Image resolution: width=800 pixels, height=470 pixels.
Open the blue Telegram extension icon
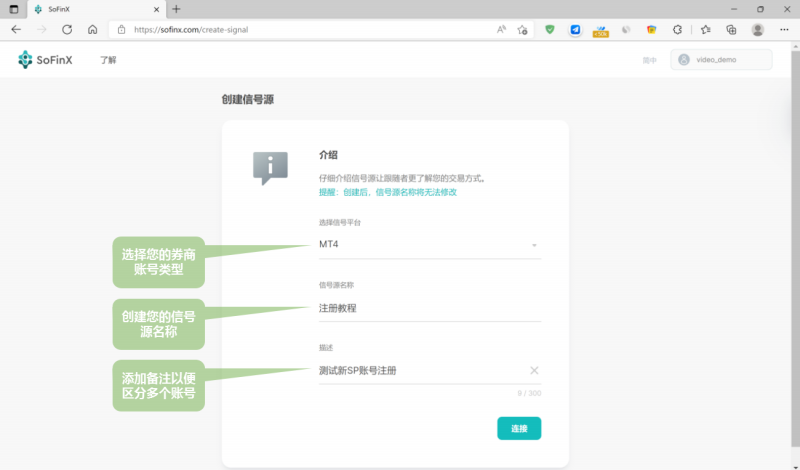tap(575, 30)
